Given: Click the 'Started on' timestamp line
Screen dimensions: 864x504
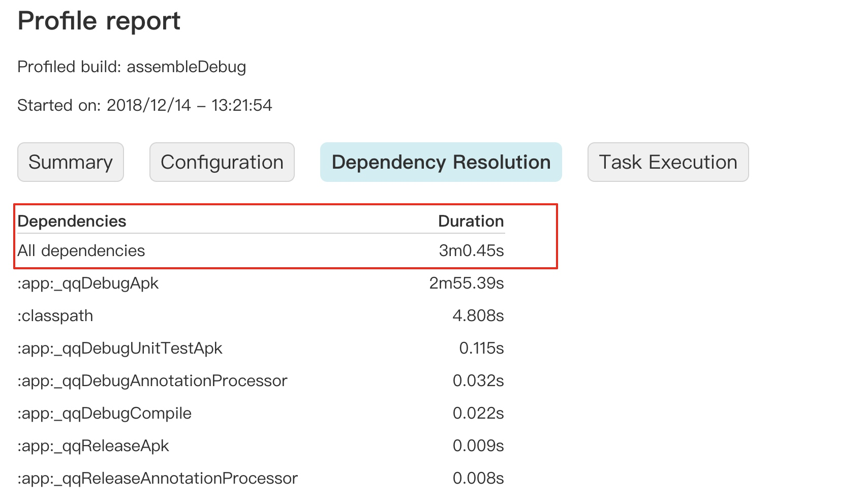Looking at the screenshot, I should [x=145, y=105].
